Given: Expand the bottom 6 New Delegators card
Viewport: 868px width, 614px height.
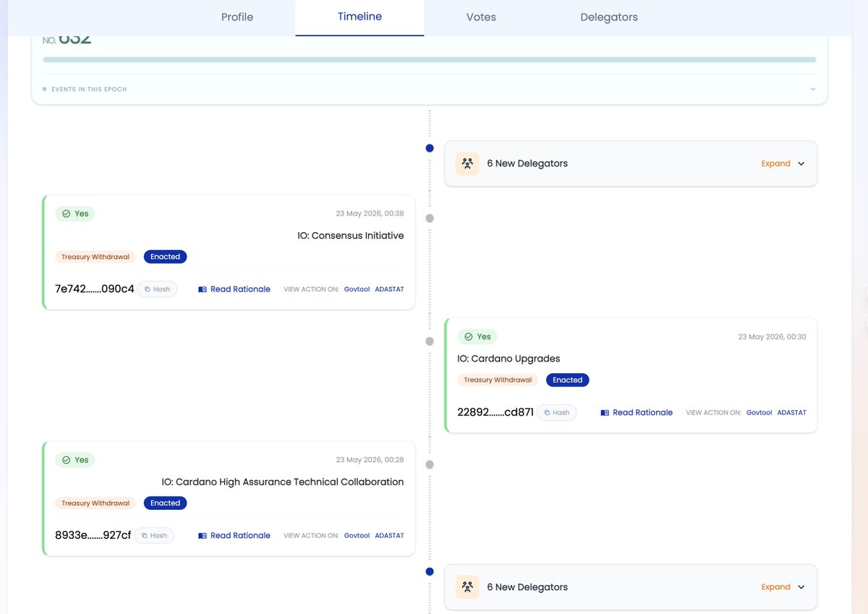Looking at the screenshot, I should [775, 587].
